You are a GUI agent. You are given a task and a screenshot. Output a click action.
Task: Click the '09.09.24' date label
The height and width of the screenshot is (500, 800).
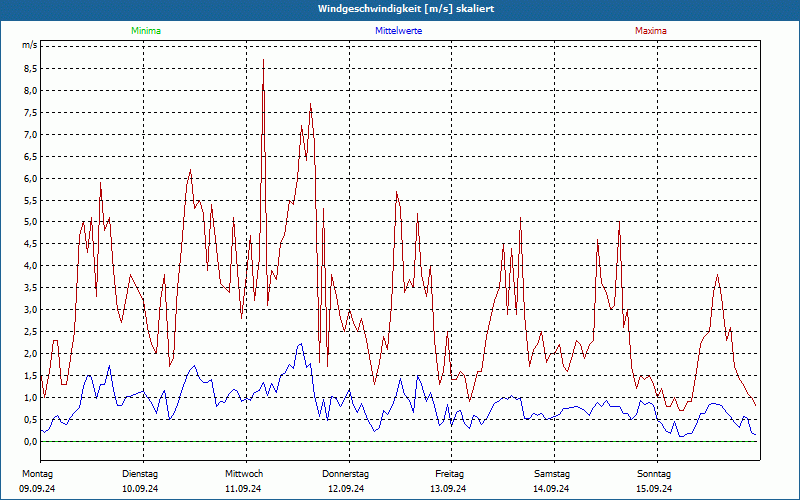[37, 489]
